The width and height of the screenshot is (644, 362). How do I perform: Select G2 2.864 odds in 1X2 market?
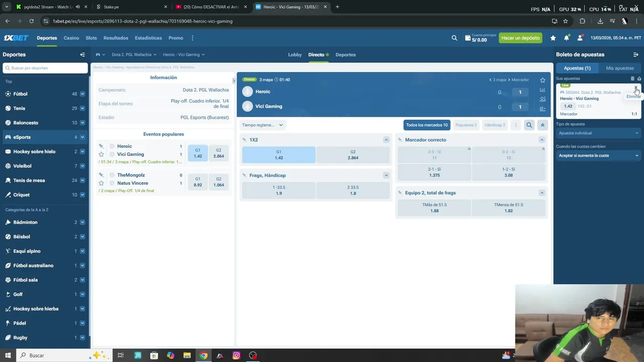coord(353,155)
